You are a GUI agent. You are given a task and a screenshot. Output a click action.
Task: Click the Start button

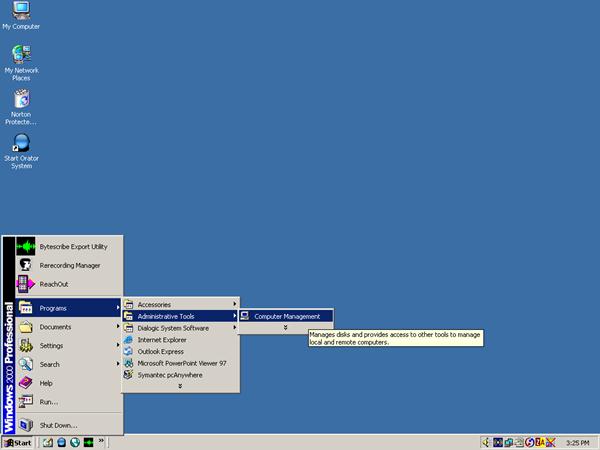(x=18, y=443)
